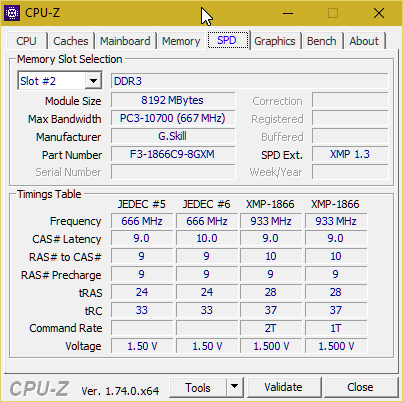Click the Validate button

(x=283, y=387)
